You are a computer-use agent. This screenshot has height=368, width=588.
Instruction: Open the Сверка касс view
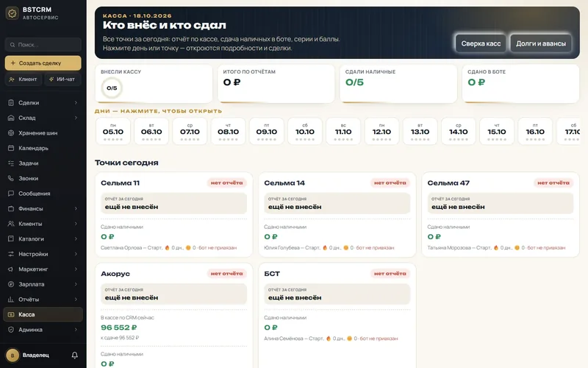tap(481, 43)
